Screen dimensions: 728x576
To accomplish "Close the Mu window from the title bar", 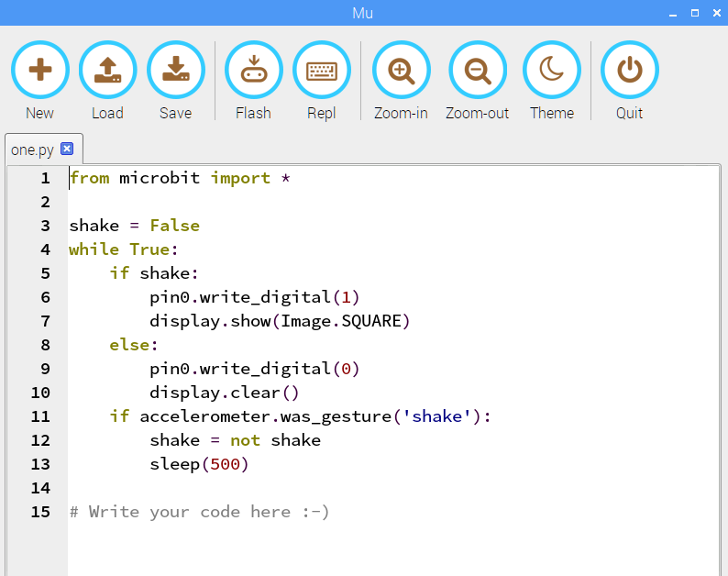I will coord(715,13).
